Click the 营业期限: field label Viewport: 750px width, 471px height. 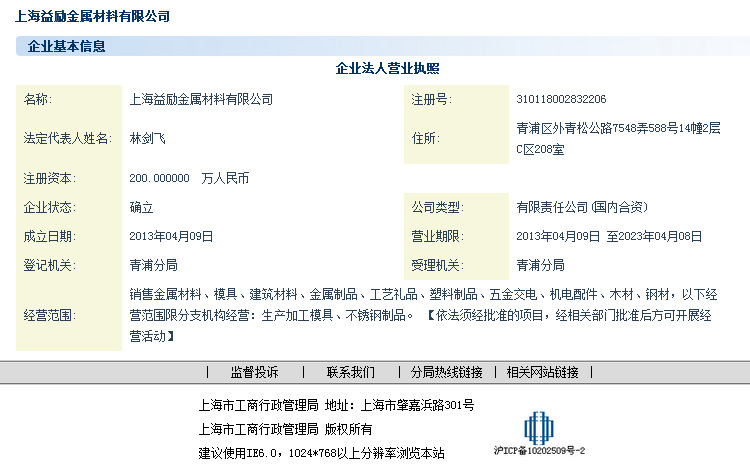pyautogui.click(x=438, y=236)
